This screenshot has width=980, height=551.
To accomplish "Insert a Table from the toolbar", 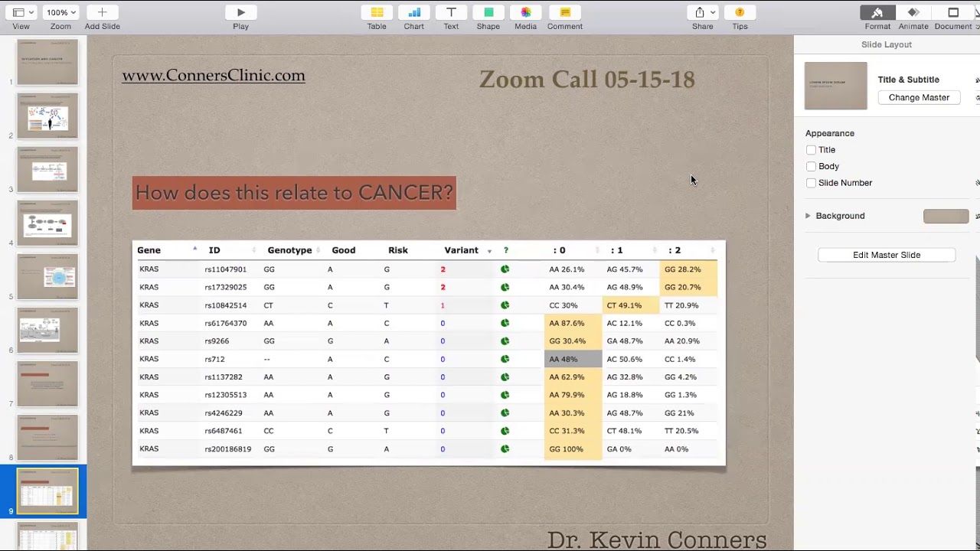I will pos(377,12).
